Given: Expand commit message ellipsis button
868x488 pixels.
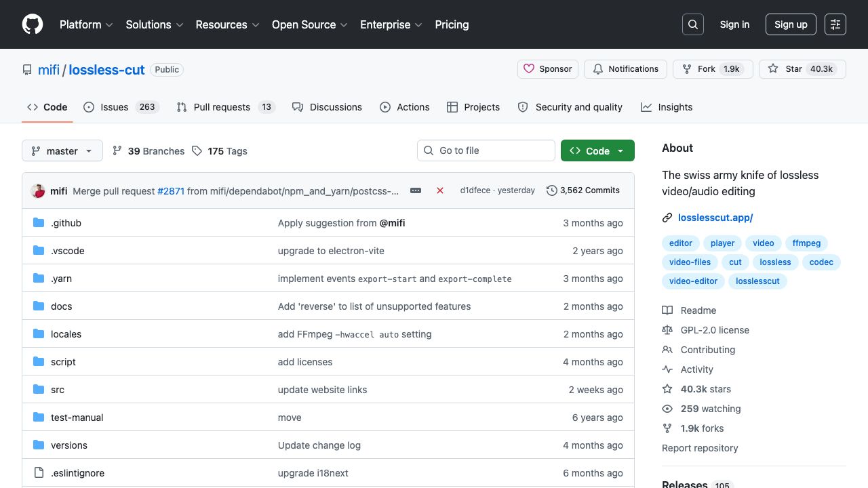Looking at the screenshot, I should [x=416, y=190].
